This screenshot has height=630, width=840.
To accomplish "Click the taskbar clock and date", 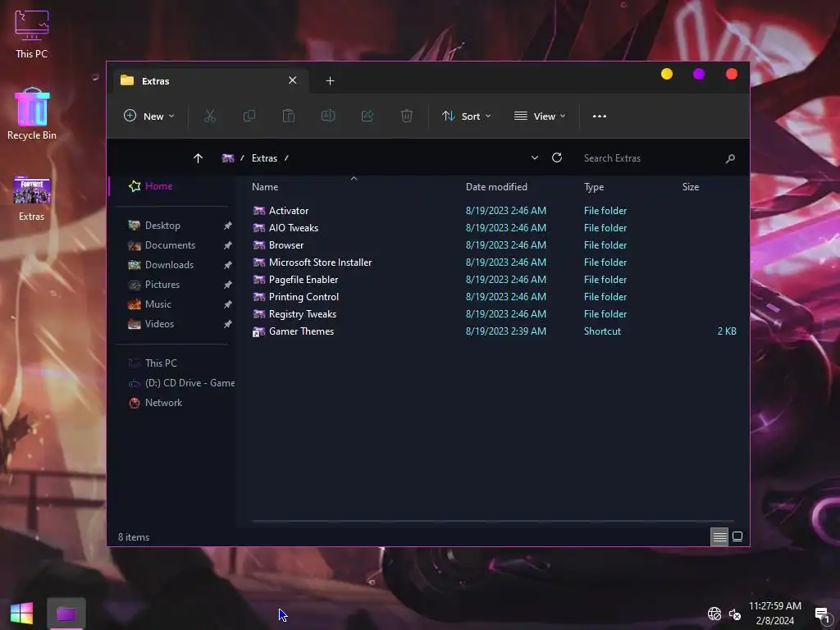I will coord(774,614).
